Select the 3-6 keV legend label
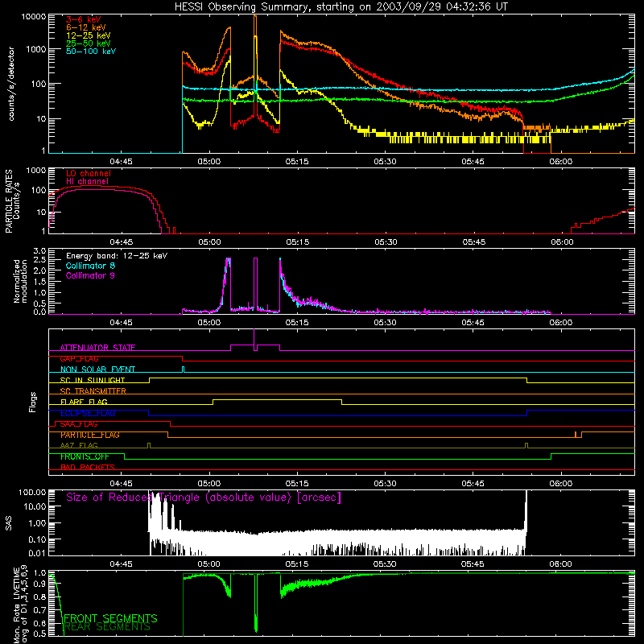Screen dimensions: 644x644 click(83, 19)
